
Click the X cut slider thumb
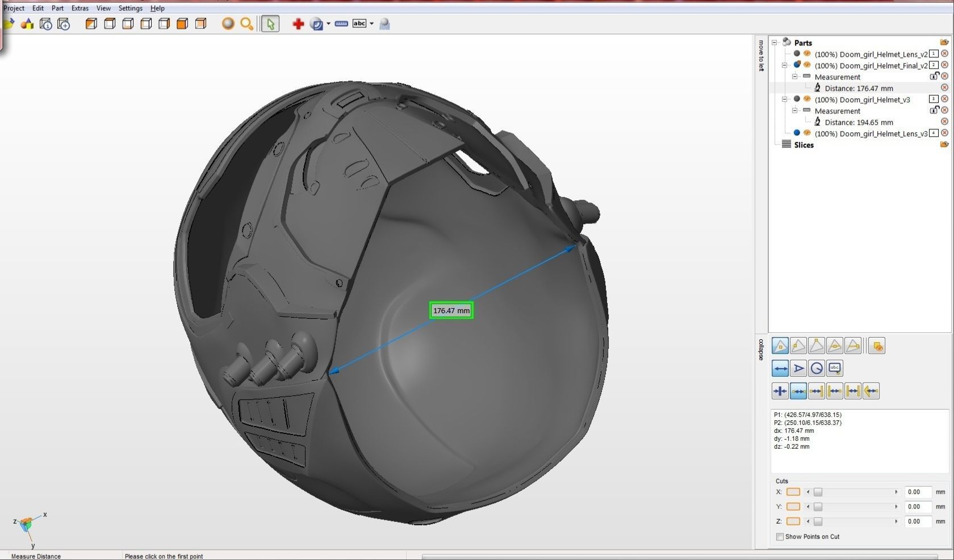click(818, 492)
